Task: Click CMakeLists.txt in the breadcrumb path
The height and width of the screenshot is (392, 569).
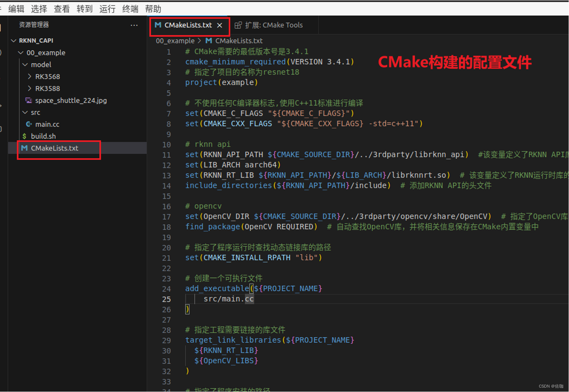Action: pyautogui.click(x=239, y=41)
